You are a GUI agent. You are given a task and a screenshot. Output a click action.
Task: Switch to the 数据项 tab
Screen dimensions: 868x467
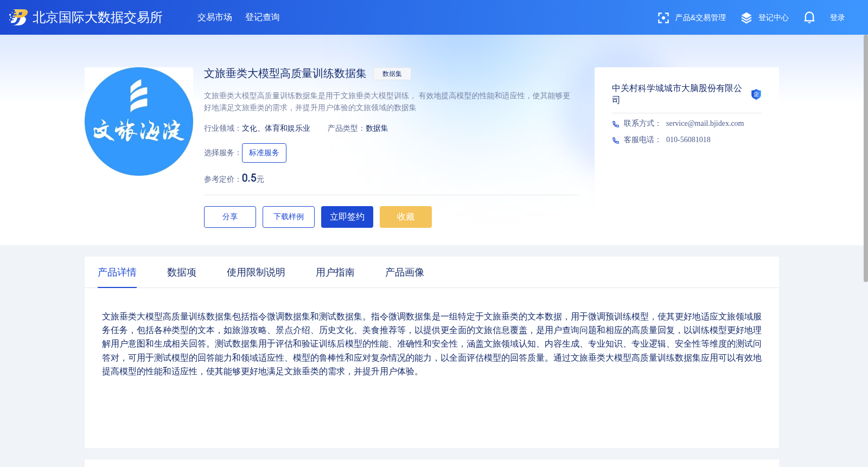coord(182,272)
